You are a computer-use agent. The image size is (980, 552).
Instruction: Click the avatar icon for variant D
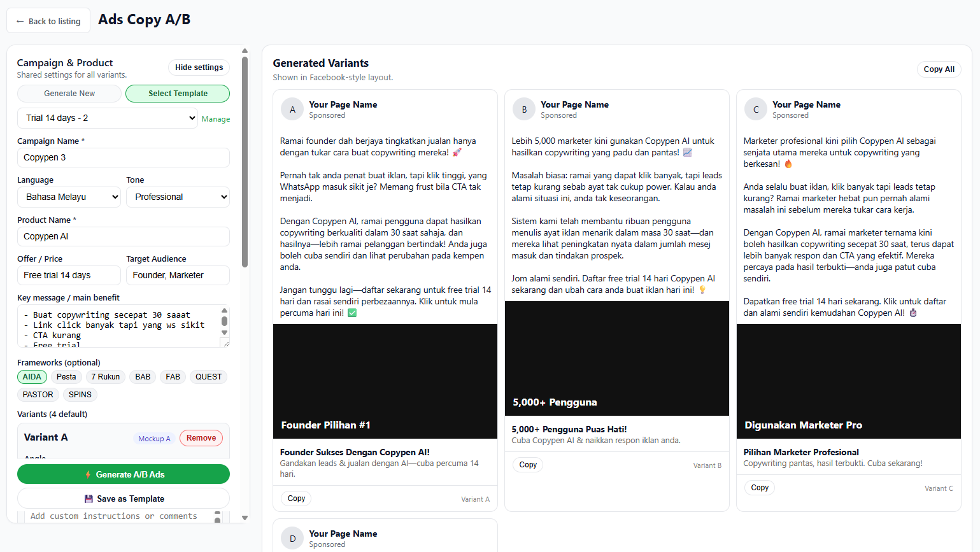click(x=292, y=539)
